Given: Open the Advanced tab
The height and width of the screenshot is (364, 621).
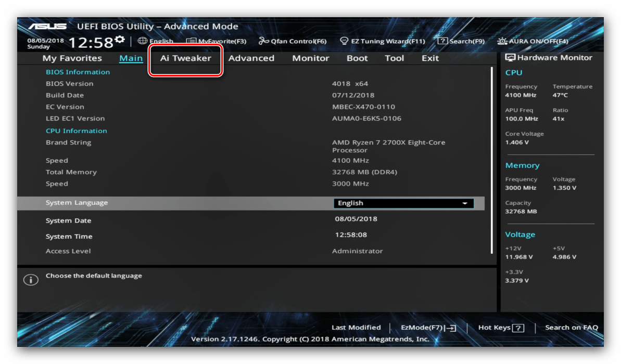Looking at the screenshot, I should (251, 58).
